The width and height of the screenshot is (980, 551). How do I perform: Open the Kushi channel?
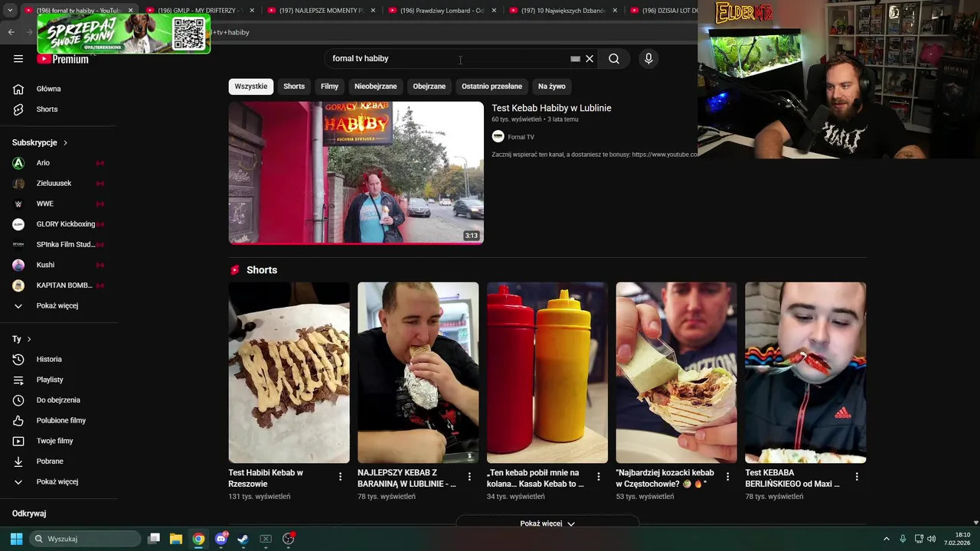(58, 265)
